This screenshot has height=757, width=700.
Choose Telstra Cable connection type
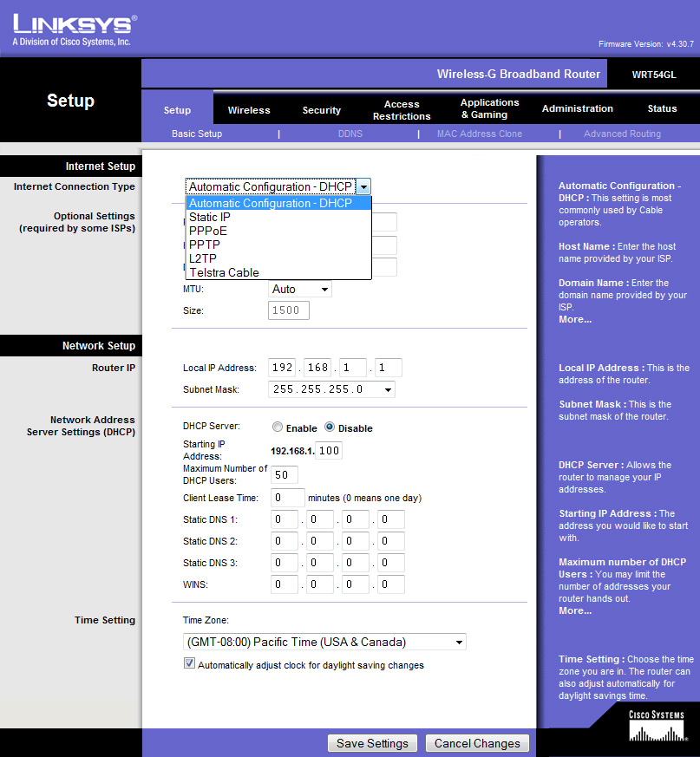[278, 272]
